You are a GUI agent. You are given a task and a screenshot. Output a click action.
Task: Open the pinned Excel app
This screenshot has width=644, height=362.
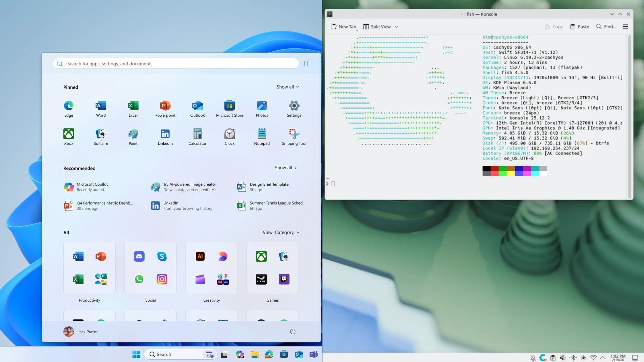[x=133, y=109]
